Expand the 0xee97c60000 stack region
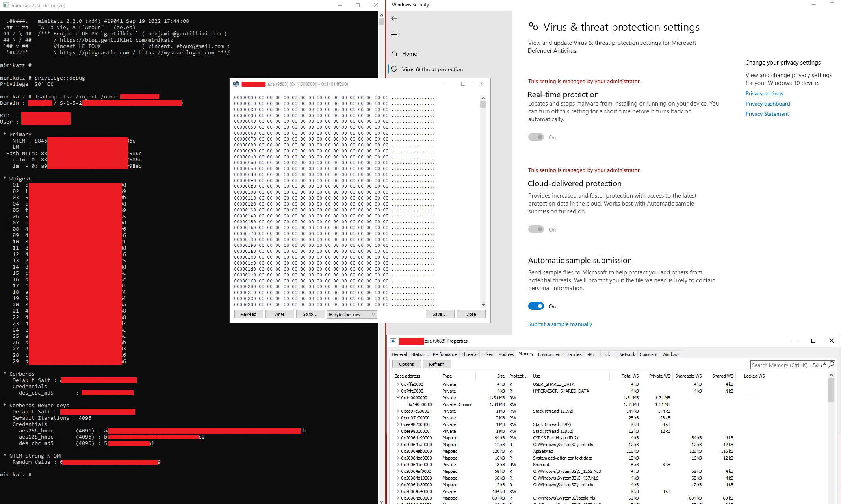 tap(398, 411)
